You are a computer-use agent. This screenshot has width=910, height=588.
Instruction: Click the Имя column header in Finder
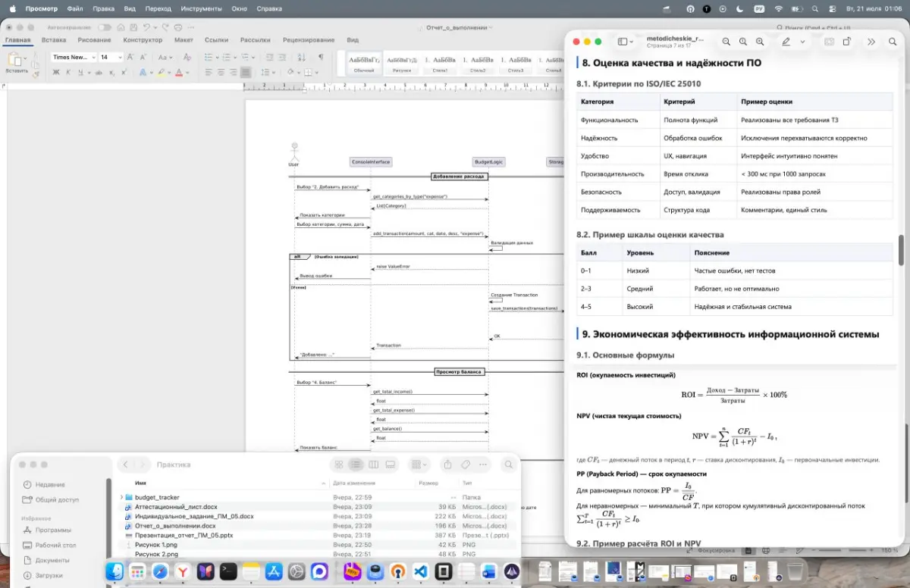141,483
